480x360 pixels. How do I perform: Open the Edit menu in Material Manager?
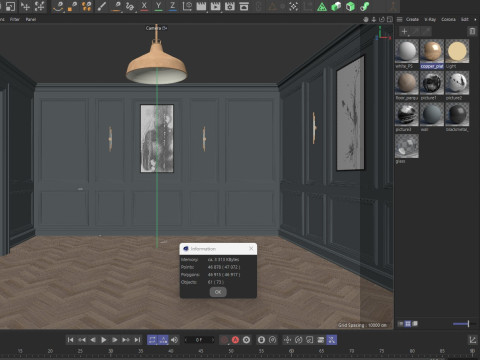465,19
